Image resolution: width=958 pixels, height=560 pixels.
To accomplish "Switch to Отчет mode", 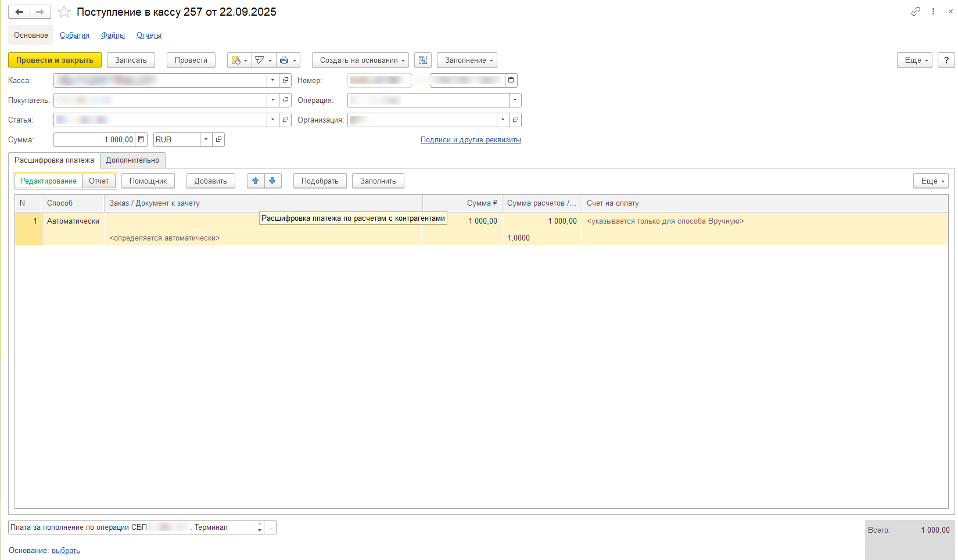I will (x=99, y=181).
